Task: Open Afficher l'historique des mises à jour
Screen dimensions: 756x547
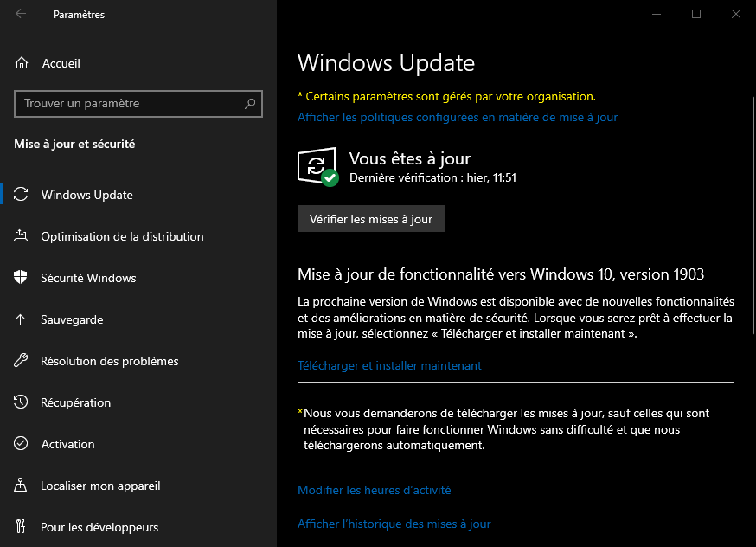Action: click(x=394, y=524)
